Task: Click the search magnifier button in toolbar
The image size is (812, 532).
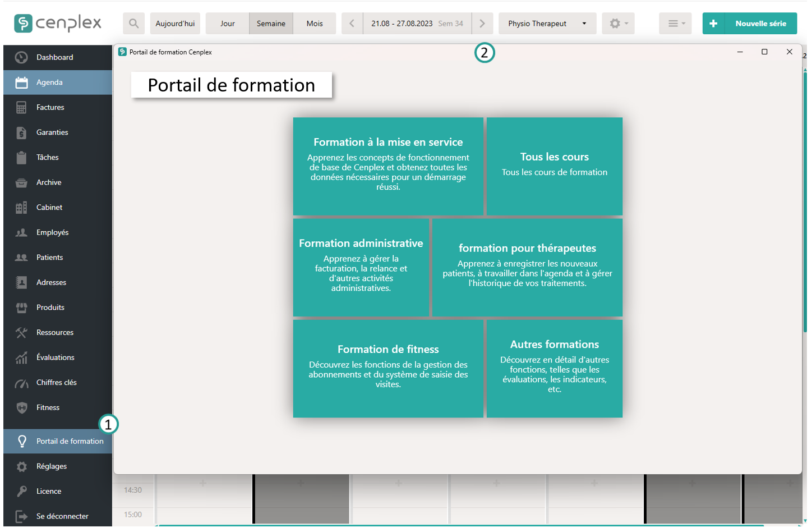Action: [133, 24]
